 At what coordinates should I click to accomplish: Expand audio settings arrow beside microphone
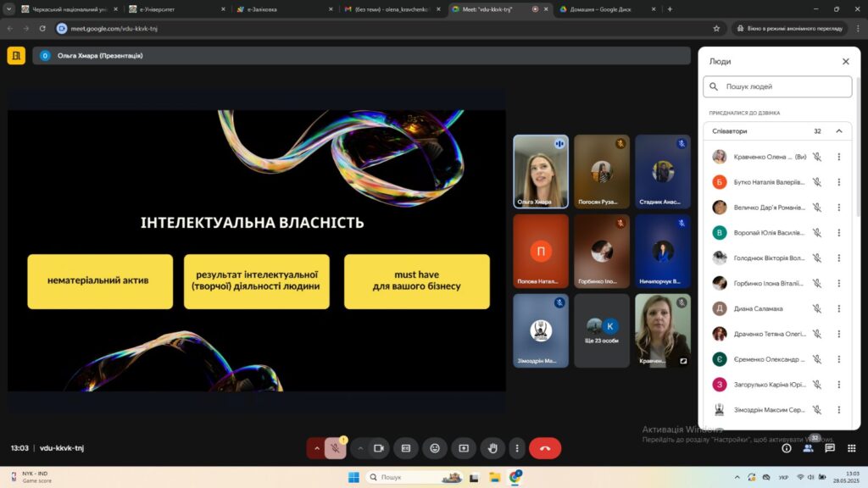317,448
